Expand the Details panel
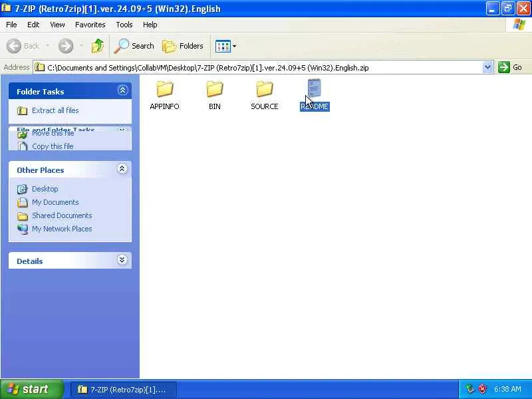532x399 pixels. pyautogui.click(x=122, y=260)
